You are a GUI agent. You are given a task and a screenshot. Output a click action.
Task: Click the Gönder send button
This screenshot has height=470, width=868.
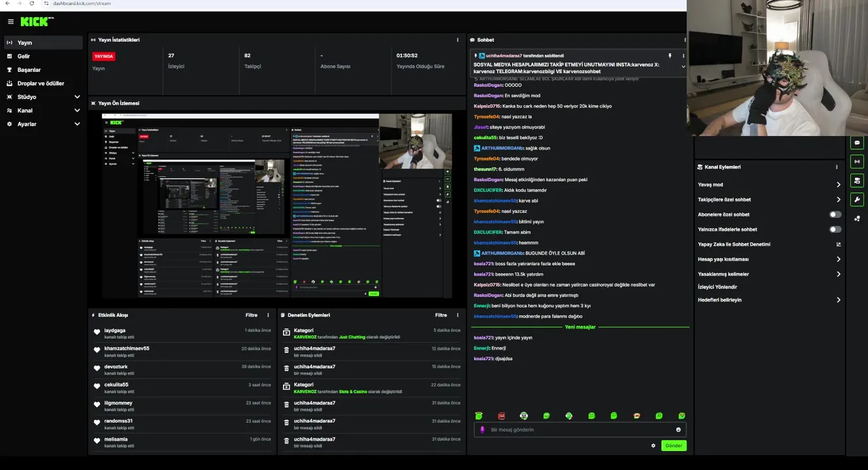673,446
